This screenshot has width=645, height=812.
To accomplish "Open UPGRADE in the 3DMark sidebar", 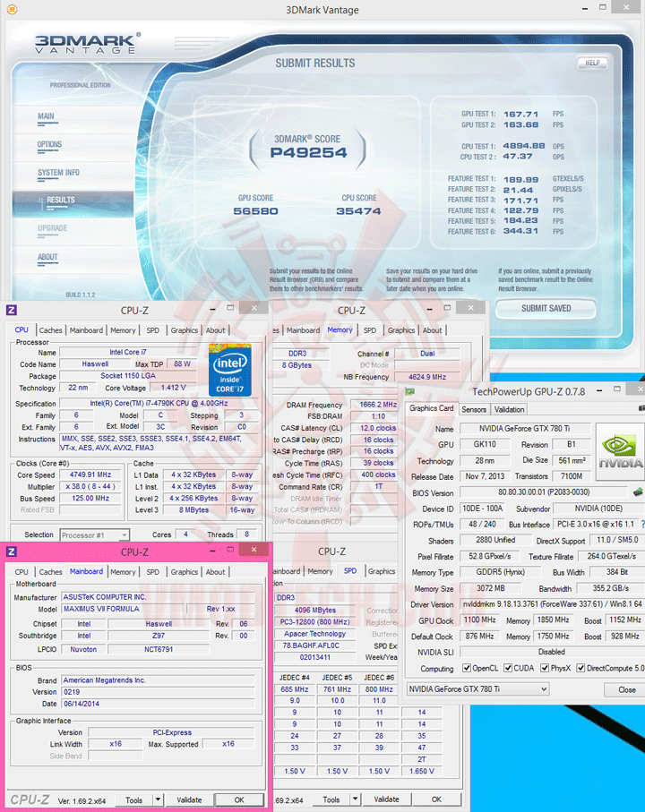I will (x=52, y=228).
